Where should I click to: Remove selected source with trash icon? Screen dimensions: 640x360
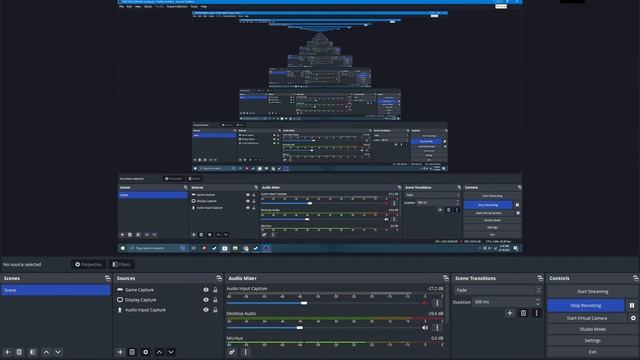132,352
